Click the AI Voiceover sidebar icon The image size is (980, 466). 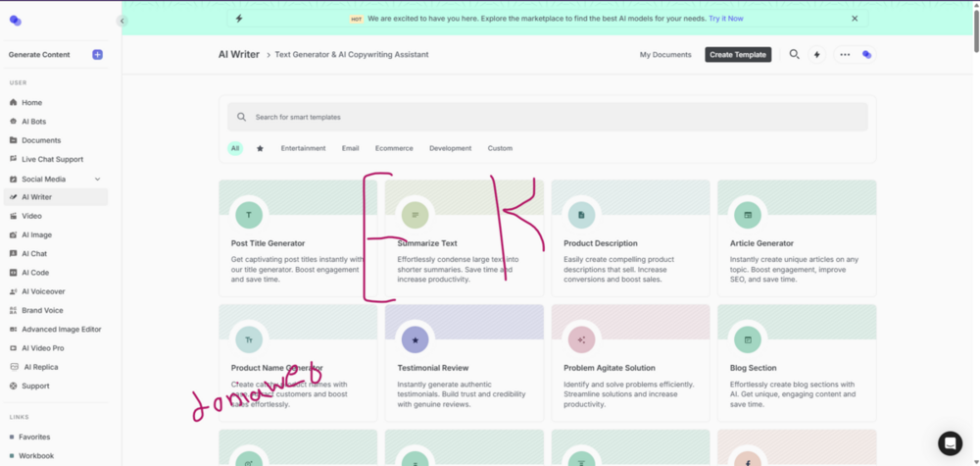click(x=14, y=291)
